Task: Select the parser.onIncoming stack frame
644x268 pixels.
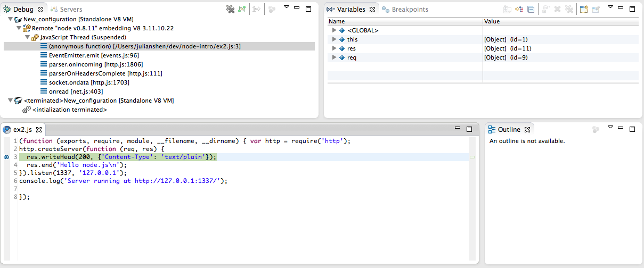Action: 96,64
